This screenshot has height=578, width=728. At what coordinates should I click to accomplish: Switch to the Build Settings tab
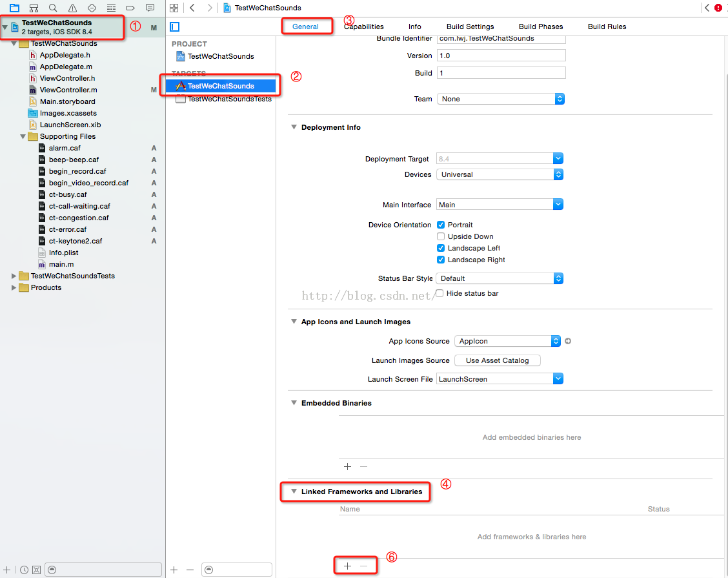tap(470, 26)
